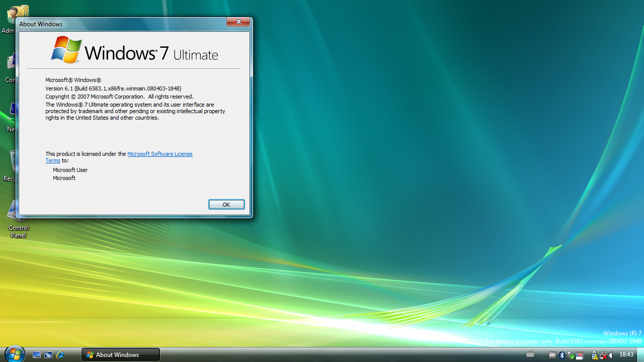The width and height of the screenshot is (644, 362).
Task: Click the 18:43 taskbar clock
Action: (626, 354)
